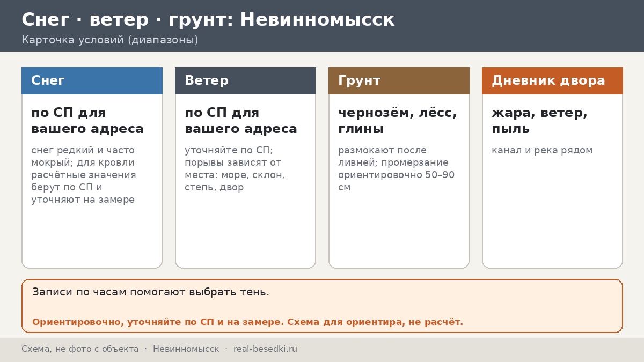This screenshot has height=362, width=644.
Task: Click the heading 'чернозём, лёсс, глины'
Action: click(x=398, y=121)
